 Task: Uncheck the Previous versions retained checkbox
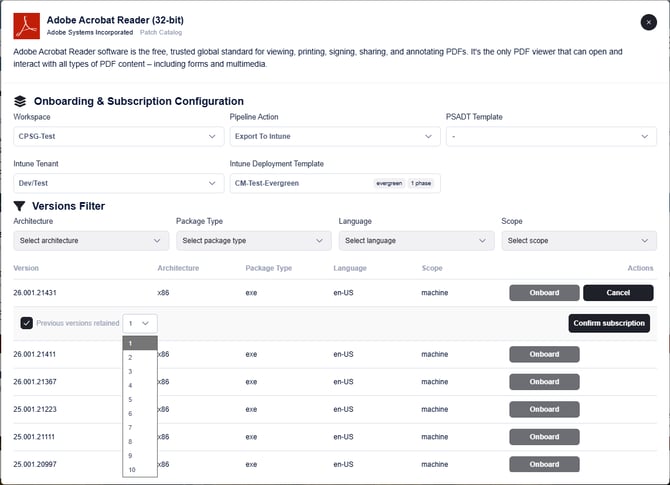[x=26, y=323]
